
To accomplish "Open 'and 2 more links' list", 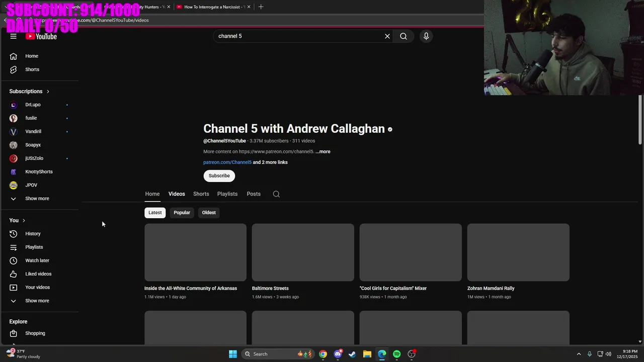I will tap(270, 162).
